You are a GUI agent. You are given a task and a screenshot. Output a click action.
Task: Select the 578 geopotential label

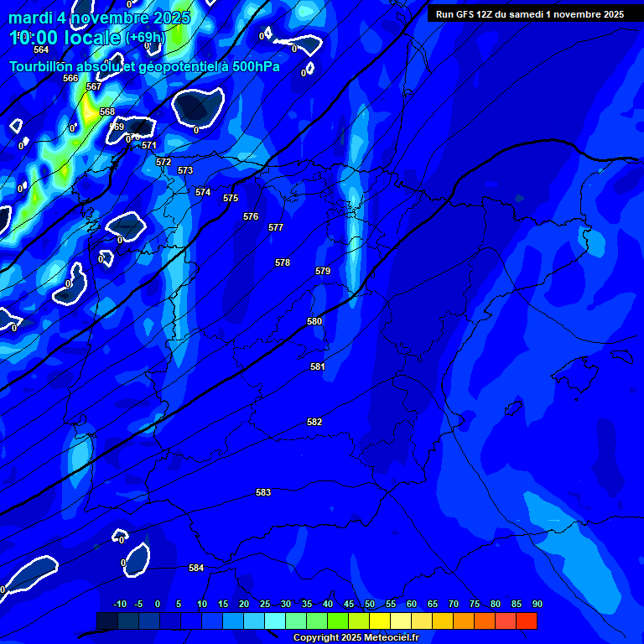point(283,262)
